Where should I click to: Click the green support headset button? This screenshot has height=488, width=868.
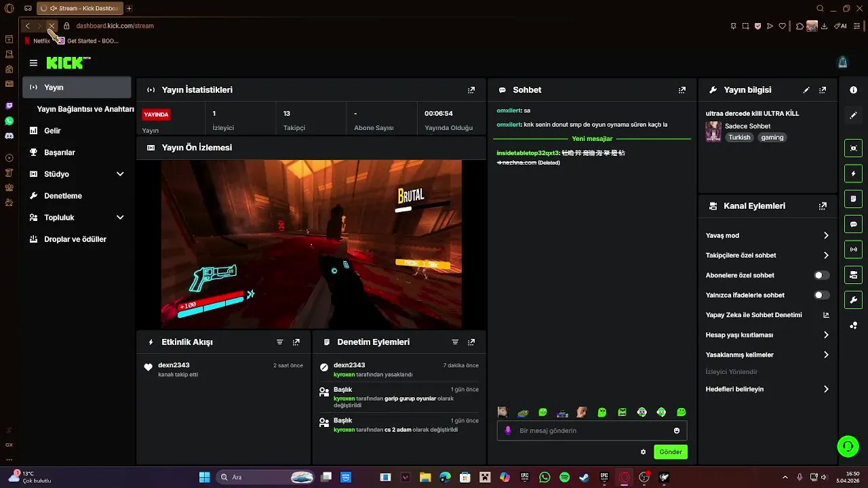(x=848, y=446)
